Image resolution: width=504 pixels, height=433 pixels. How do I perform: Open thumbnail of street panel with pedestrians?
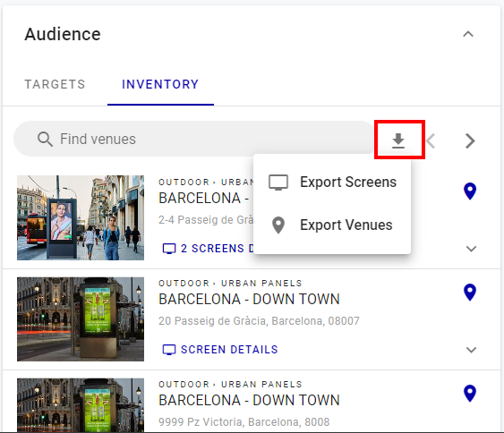(81, 217)
